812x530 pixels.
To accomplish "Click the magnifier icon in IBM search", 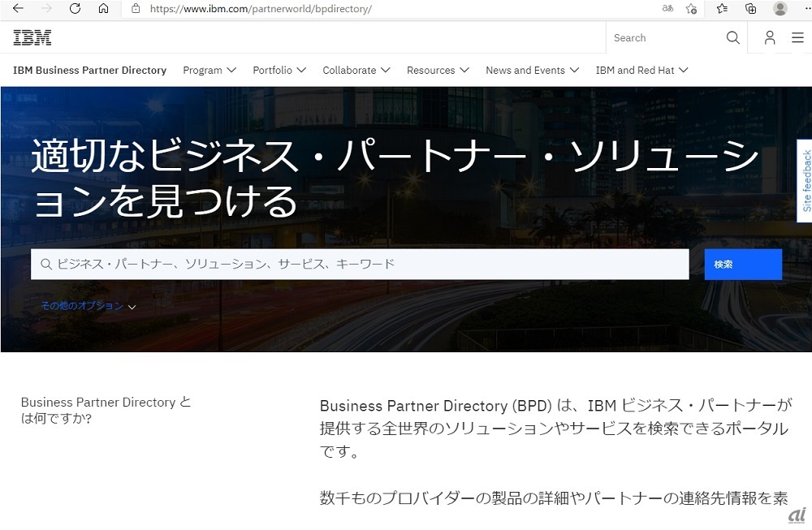I will click(732, 38).
